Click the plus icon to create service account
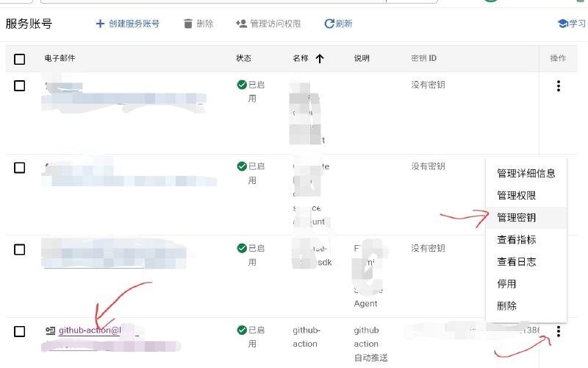This screenshot has height=368, width=588. [x=100, y=24]
